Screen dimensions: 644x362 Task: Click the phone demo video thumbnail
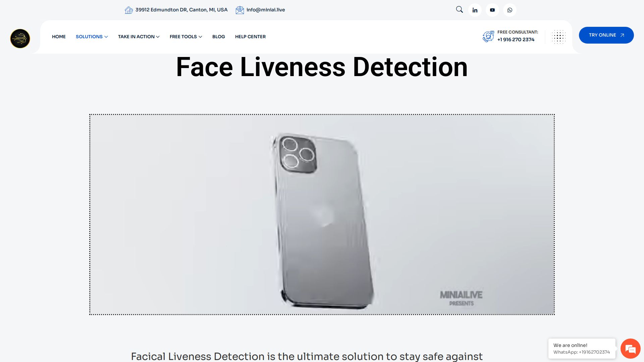pos(322,215)
